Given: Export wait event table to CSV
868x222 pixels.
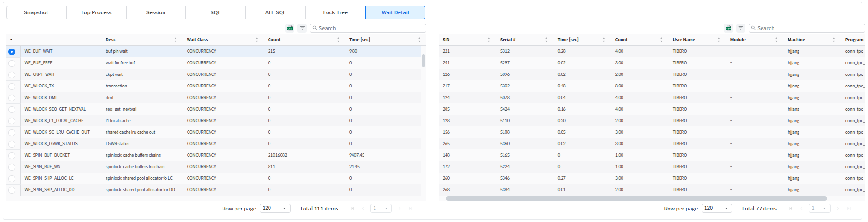Looking at the screenshot, I should coord(290,28).
